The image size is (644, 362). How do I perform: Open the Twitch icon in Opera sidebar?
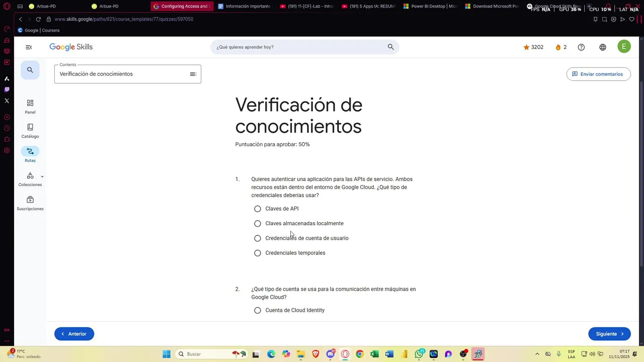pyautogui.click(x=7, y=89)
